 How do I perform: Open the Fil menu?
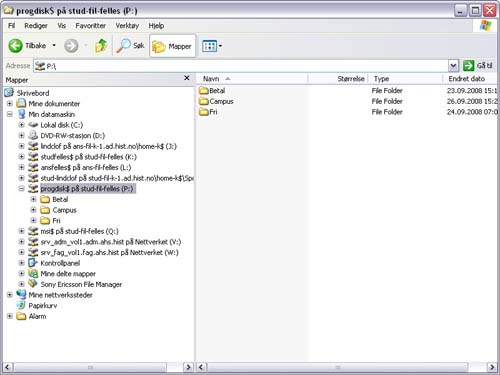pos(11,26)
